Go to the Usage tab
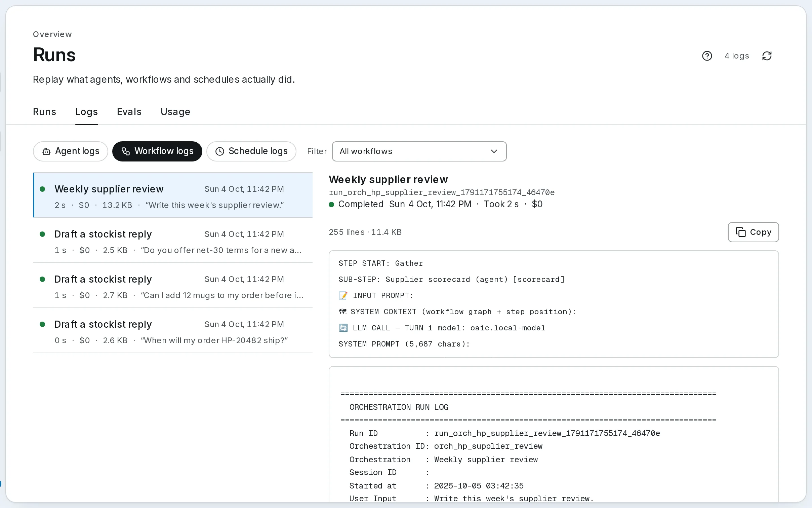 coord(175,112)
